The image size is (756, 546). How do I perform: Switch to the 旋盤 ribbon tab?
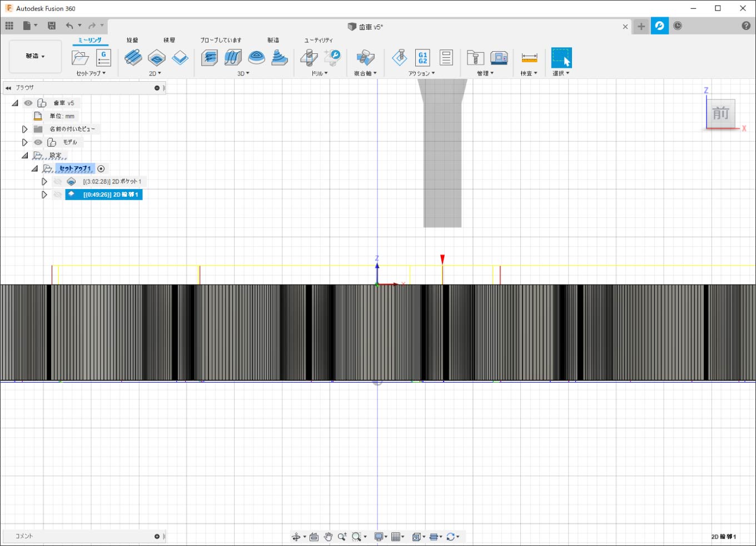coord(132,40)
